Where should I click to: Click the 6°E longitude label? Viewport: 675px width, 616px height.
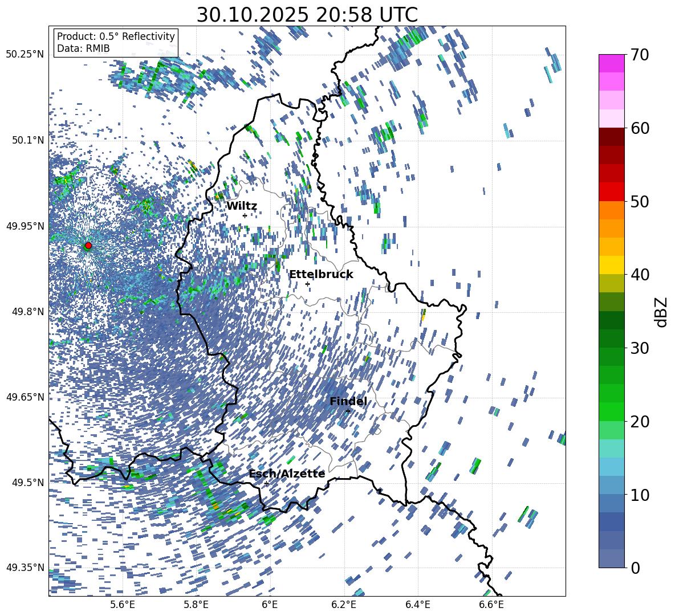tap(270, 605)
